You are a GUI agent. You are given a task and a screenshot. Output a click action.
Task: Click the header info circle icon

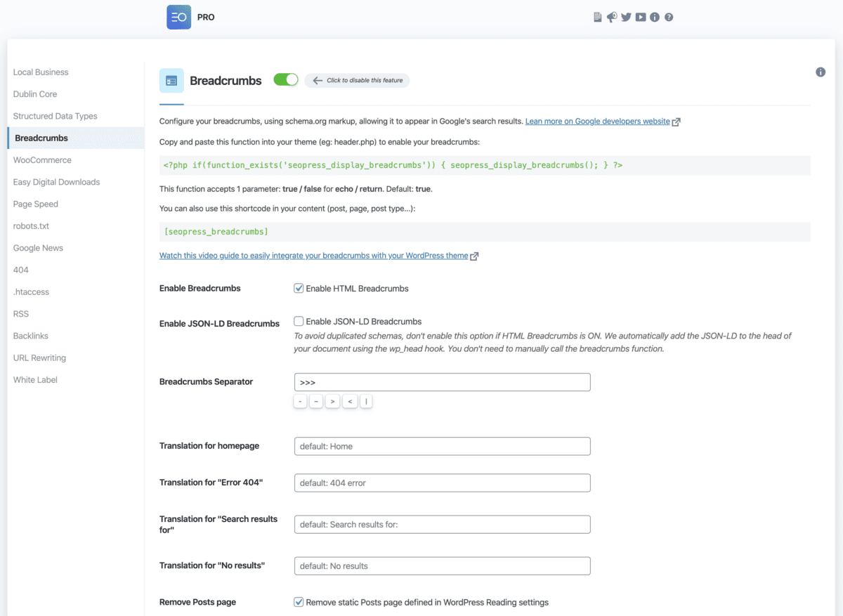pos(655,18)
